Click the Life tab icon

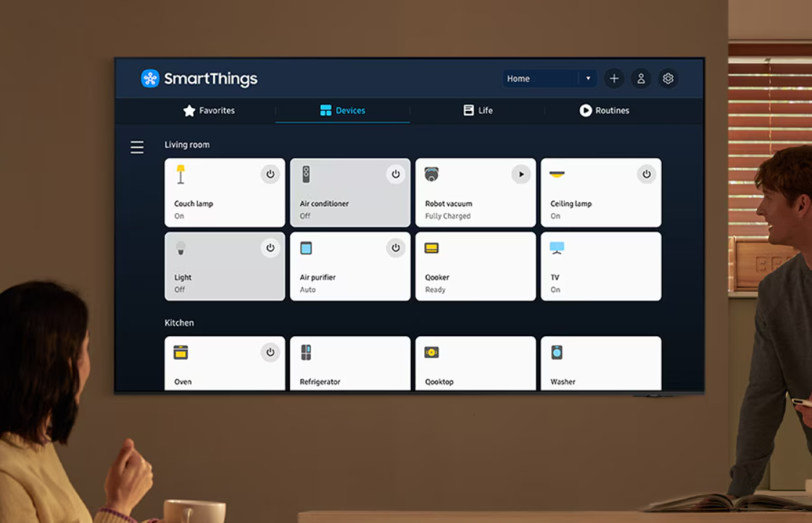click(x=468, y=110)
